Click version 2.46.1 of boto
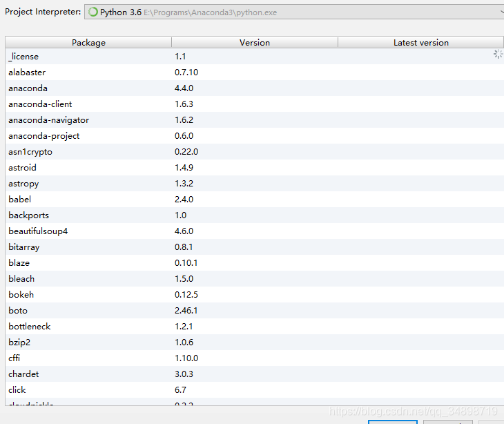 click(x=186, y=311)
